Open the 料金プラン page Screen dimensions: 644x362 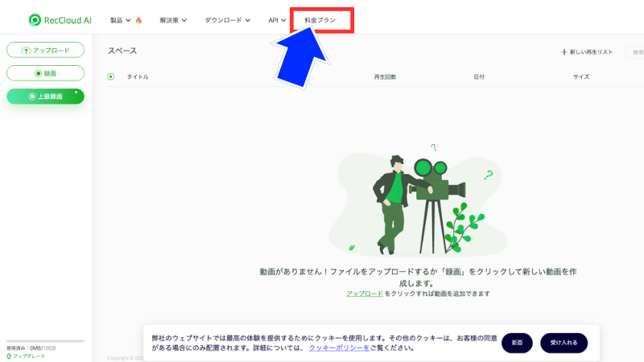pos(320,20)
